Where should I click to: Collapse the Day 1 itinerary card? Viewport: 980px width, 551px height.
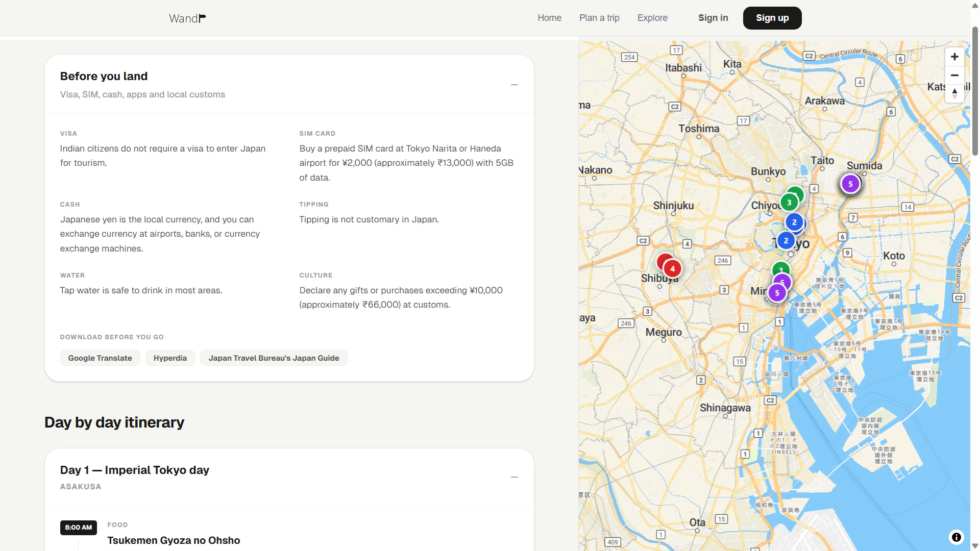pos(514,477)
